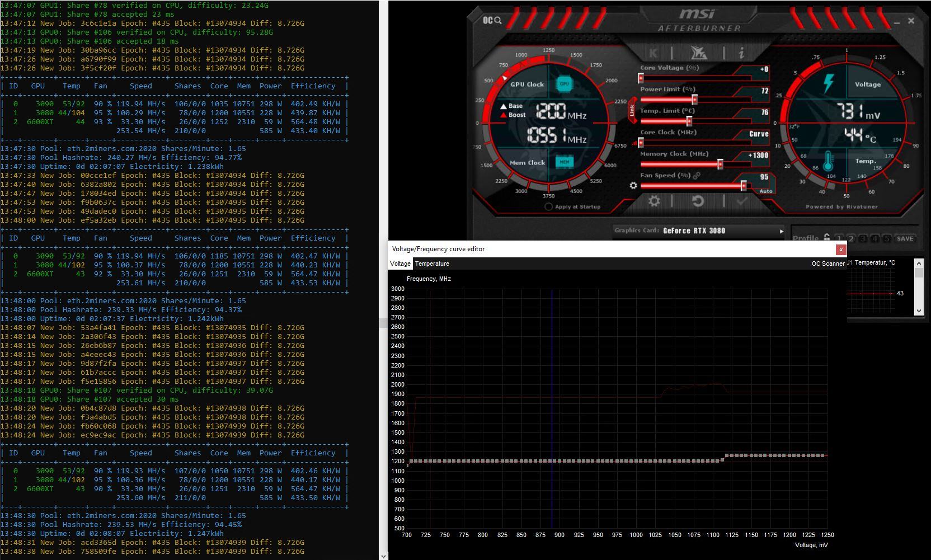Click the Core Clock slider handle

pos(641,143)
